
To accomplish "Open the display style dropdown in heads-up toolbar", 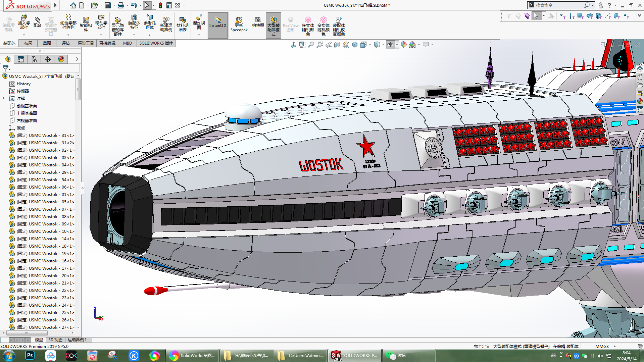I will tap(383, 45).
